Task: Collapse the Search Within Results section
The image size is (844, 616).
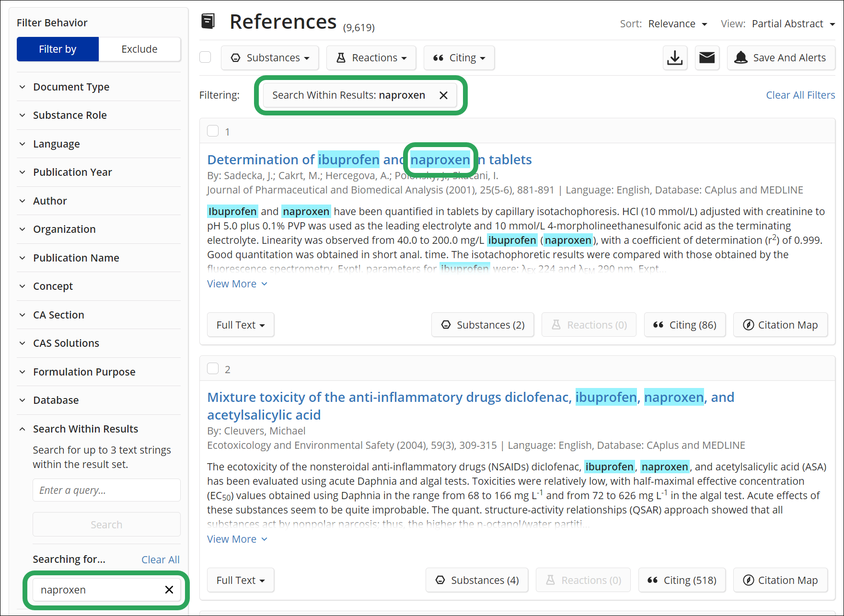Action: (x=99, y=429)
